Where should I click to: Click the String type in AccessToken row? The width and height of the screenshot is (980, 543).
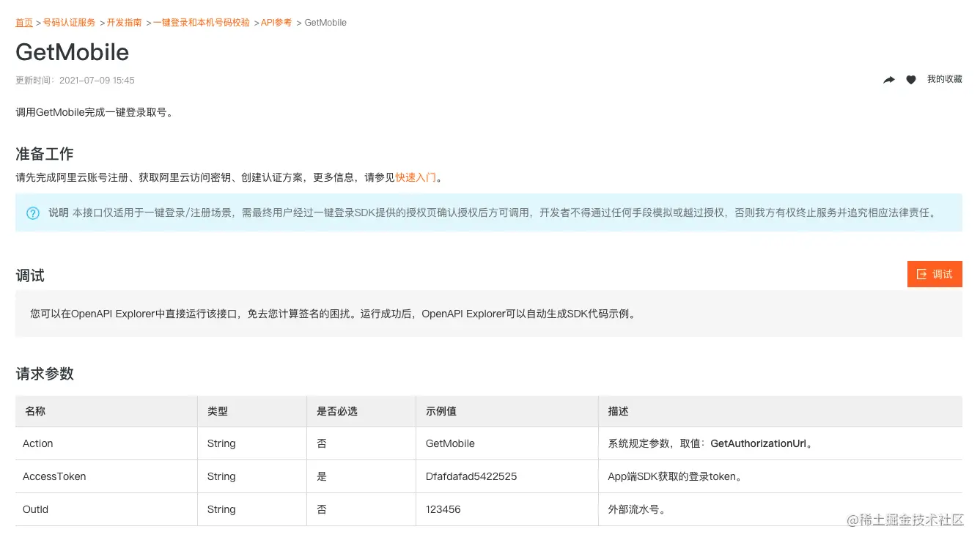click(221, 476)
